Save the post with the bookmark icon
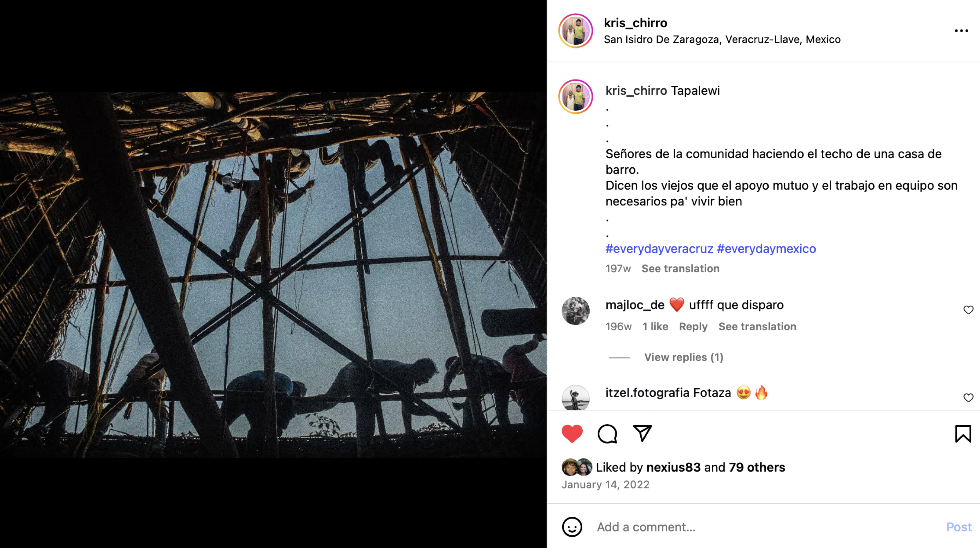The width and height of the screenshot is (980, 548). coord(963,434)
